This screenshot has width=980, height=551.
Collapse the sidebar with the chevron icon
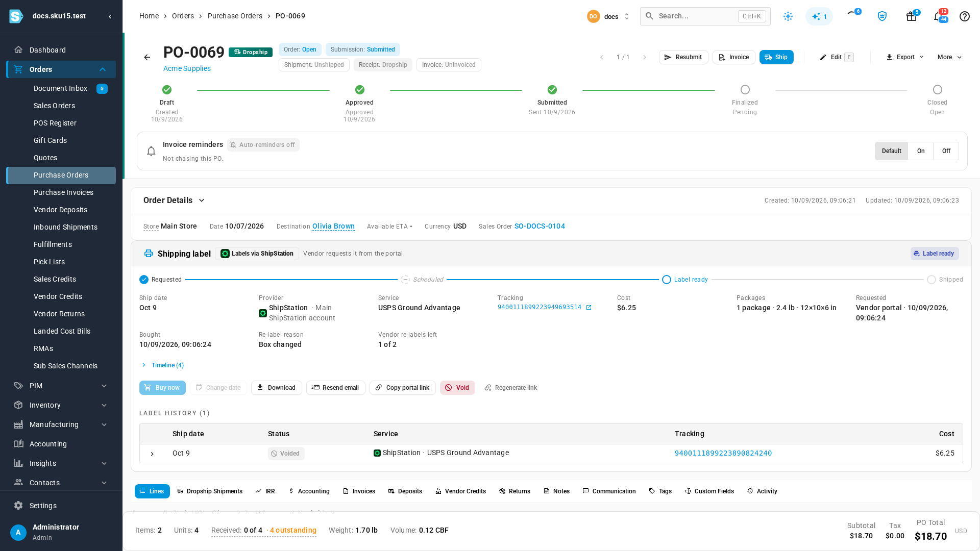(110, 16)
